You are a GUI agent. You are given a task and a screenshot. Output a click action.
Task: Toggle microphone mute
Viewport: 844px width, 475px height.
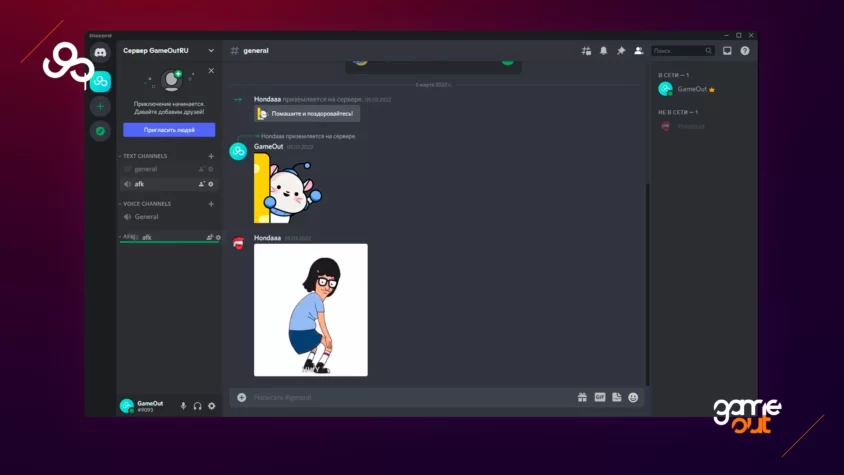183,406
